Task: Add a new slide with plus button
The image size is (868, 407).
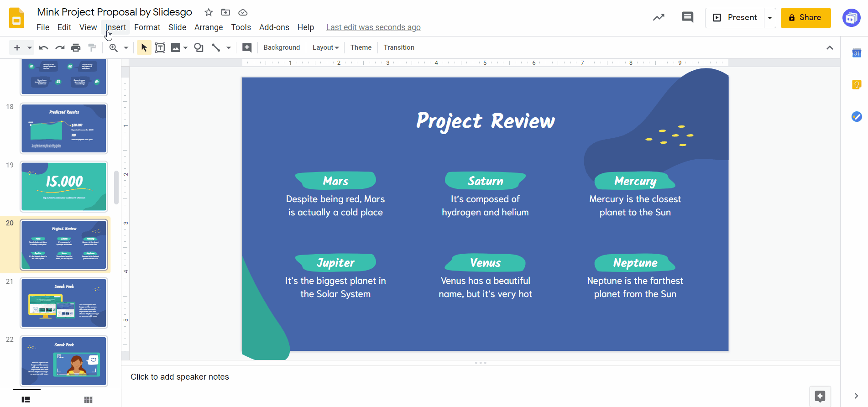Action: (x=17, y=47)
